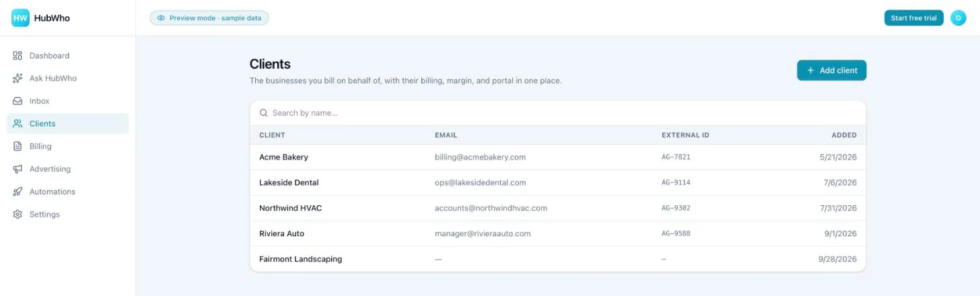Open the Inbox section
980x296 pixels.
(x=67, y=101)
